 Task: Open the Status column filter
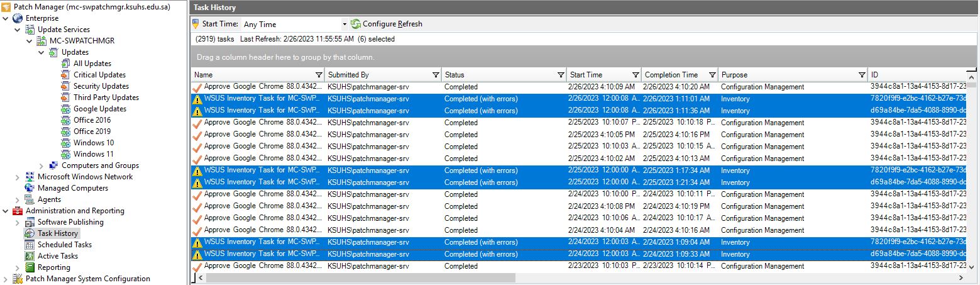pyautogui.click(x=561, y=75)
